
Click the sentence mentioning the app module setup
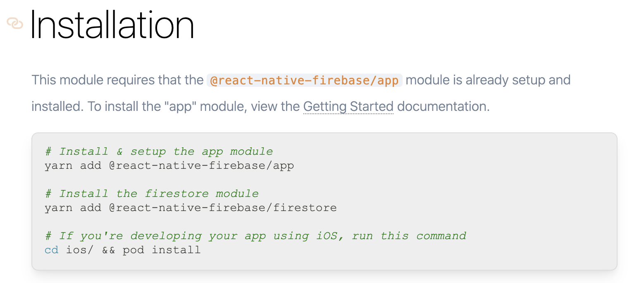[124, 80]
